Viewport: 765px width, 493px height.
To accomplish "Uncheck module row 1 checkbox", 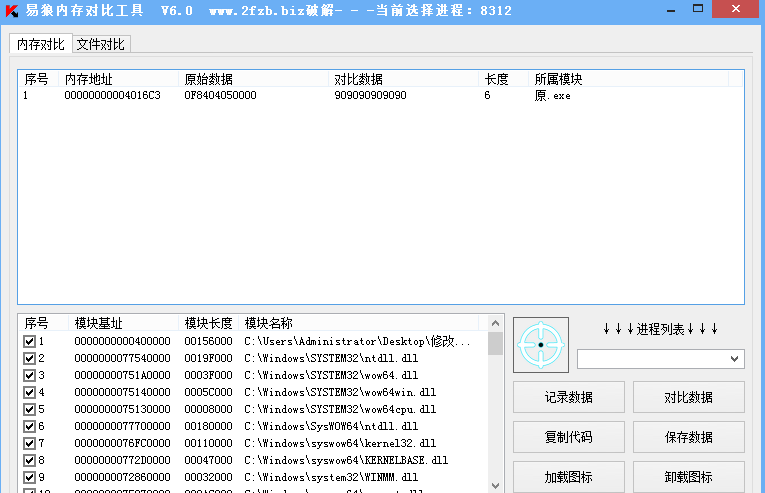I will pyautogui.click(x=29, y=342).
